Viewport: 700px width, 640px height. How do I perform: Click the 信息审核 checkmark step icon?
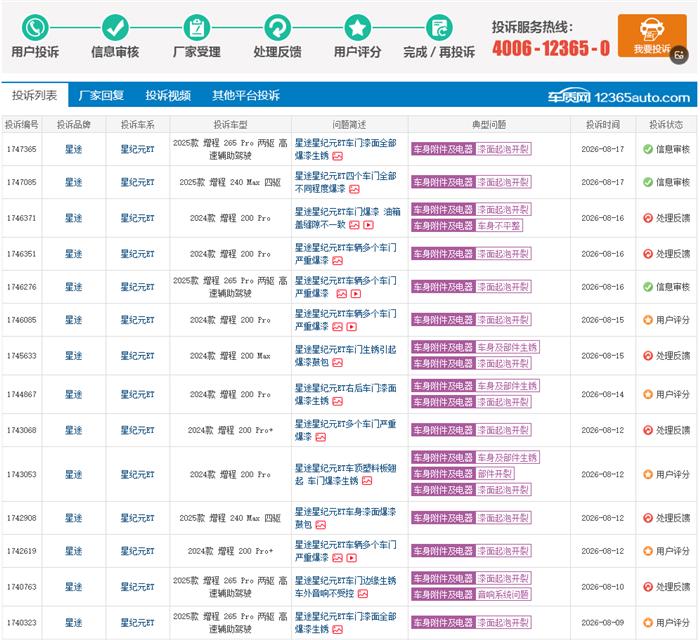point(115,28)
